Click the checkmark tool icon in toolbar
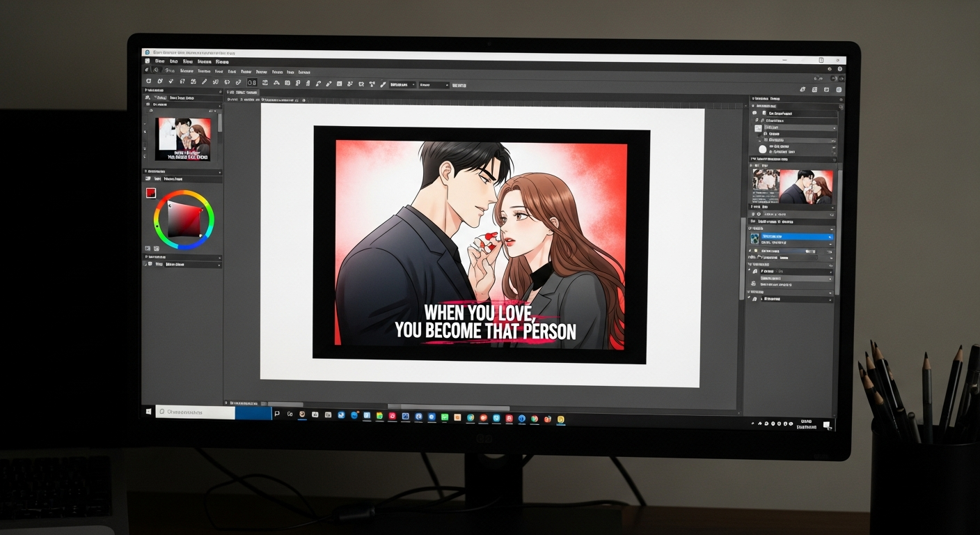This screenshot has height=535, width=980. (171, 82)
